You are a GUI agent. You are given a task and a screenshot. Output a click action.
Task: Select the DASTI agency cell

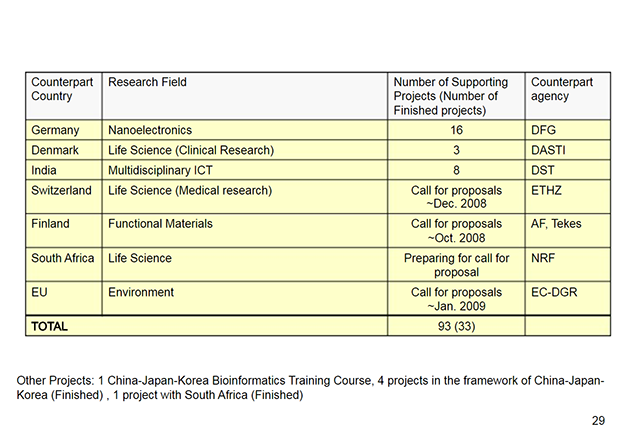pyautogui.click(x=550, y=150)
